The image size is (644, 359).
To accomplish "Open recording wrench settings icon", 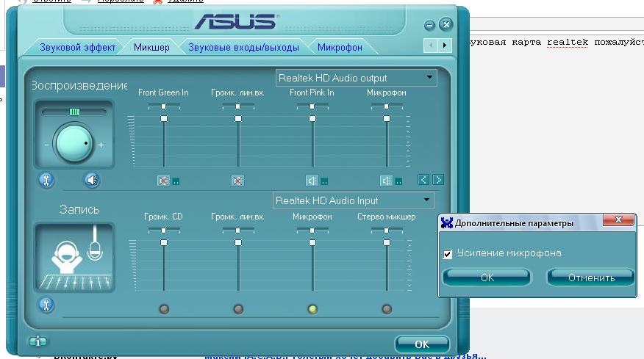I will 46,305.
